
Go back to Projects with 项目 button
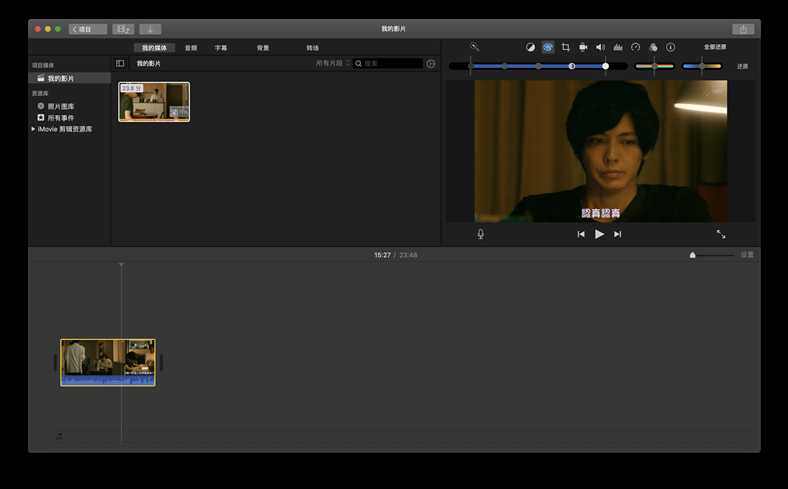(x=88, y=29)
